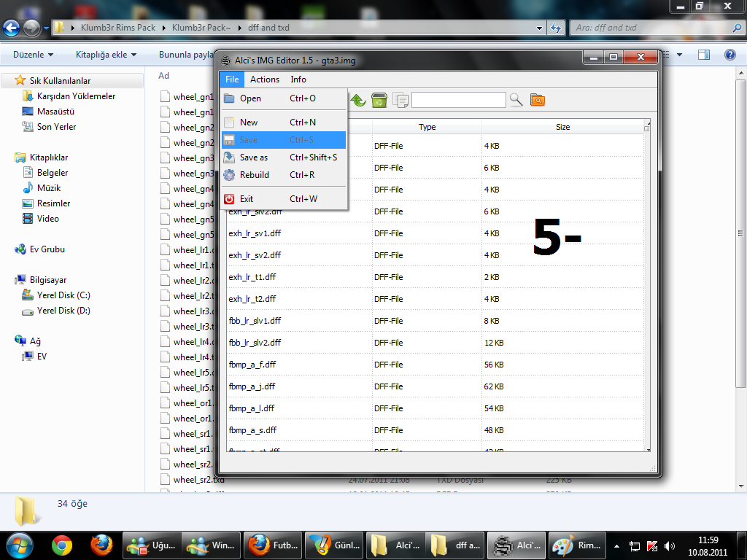Click the Windows Start button

coord(20,545)
